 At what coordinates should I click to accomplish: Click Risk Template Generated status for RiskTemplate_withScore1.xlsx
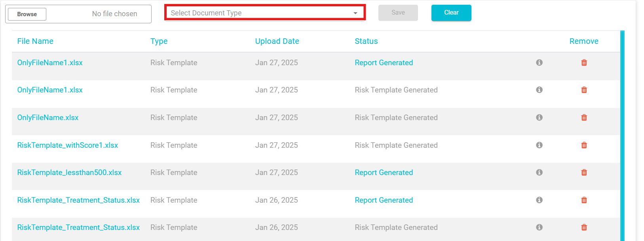click(x=396, y=145)
